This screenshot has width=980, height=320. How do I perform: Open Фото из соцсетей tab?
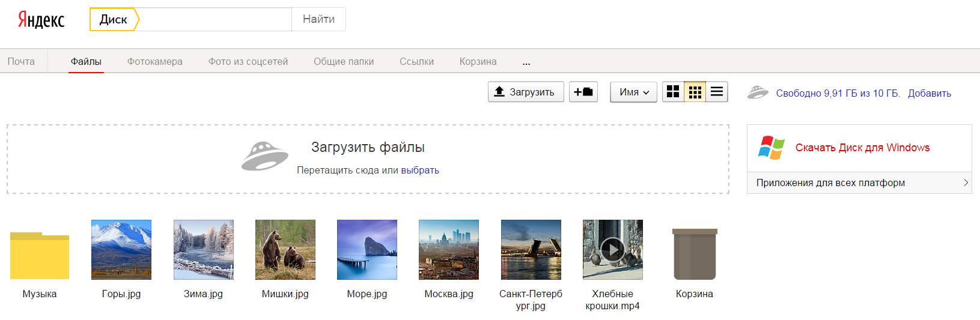point(248,61)
